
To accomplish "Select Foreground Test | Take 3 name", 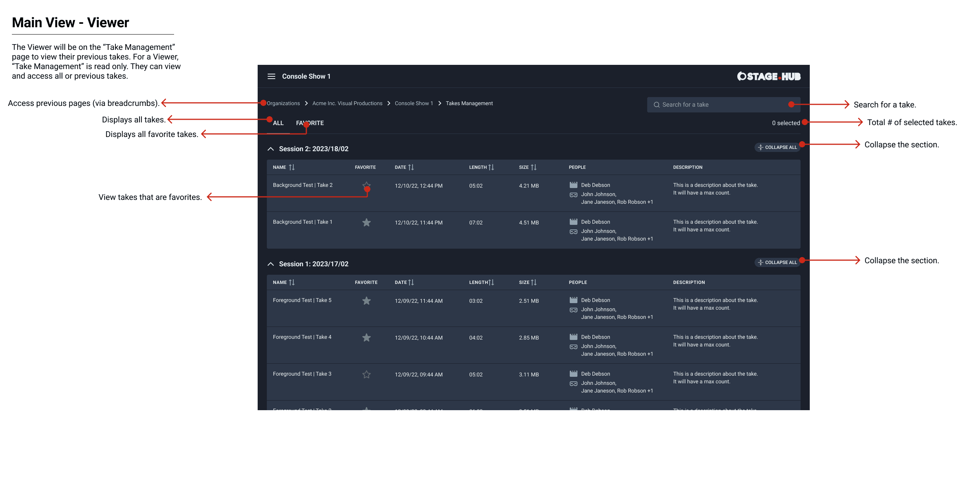I will tap(302, 374).
